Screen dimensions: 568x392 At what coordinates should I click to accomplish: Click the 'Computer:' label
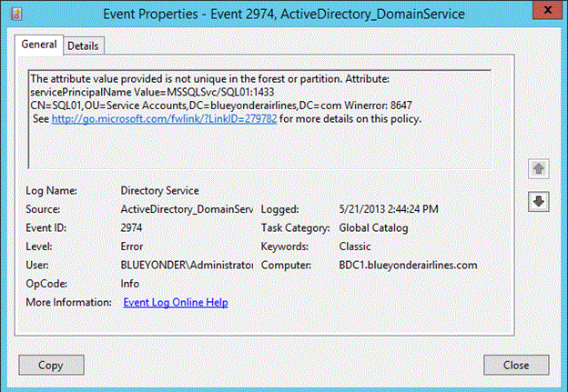(286, 266)
